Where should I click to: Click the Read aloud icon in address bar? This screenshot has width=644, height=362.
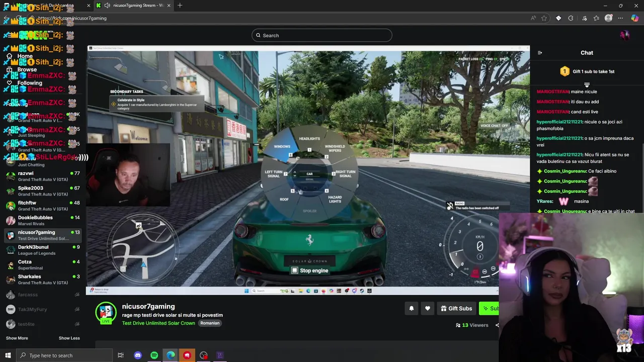(x=533, y=18)
